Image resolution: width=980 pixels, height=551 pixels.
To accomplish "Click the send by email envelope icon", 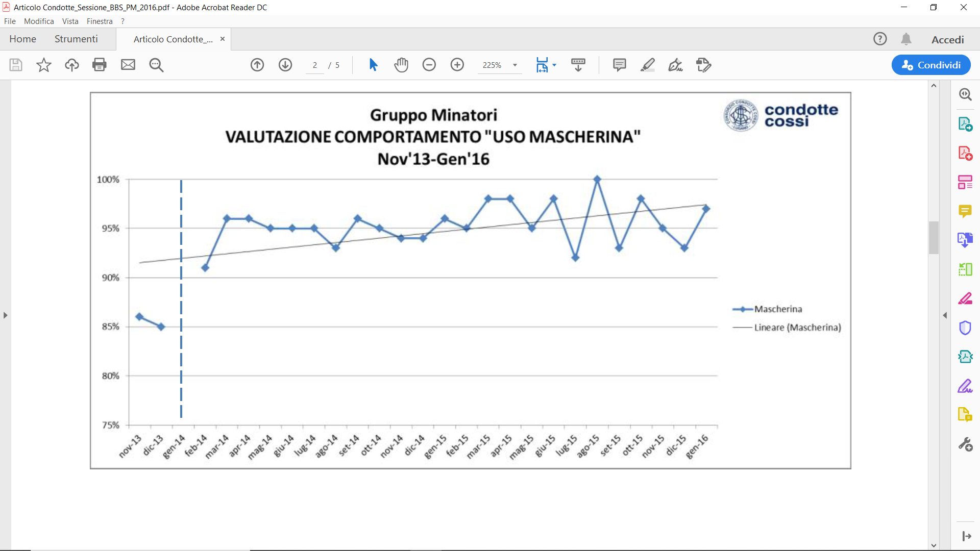I will point(128,65).
